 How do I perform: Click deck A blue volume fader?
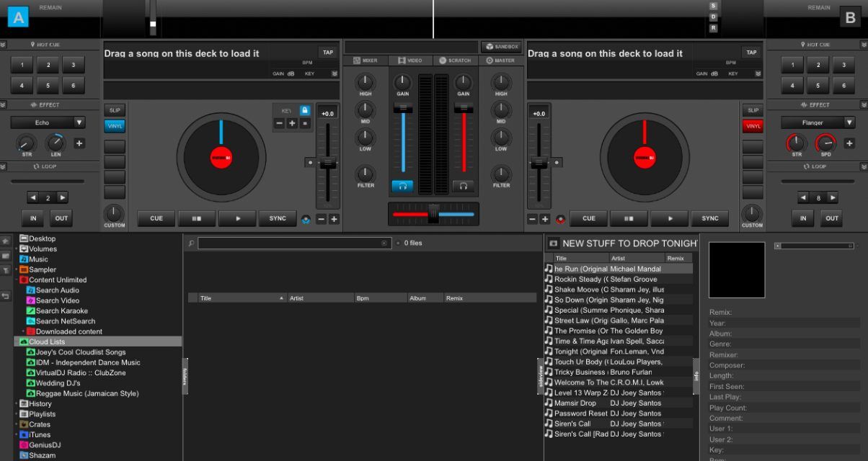403,108
